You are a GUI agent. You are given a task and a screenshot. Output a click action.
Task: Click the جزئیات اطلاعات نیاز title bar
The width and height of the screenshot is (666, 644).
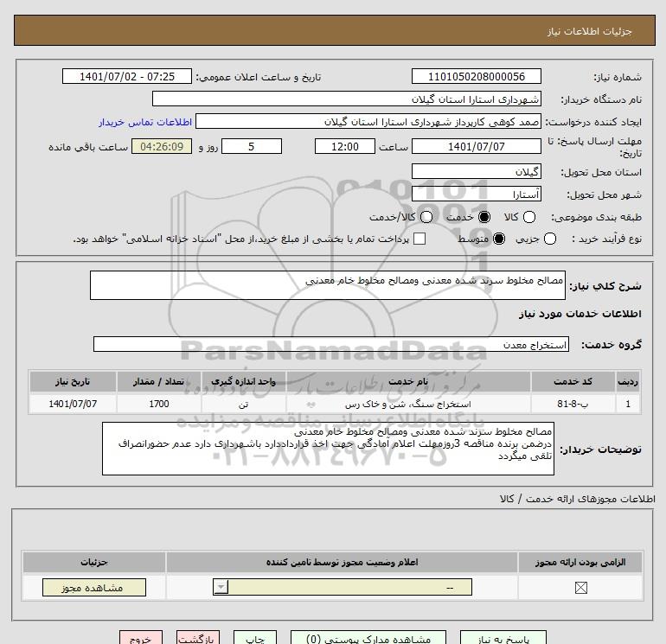click(x=335, y=30)
